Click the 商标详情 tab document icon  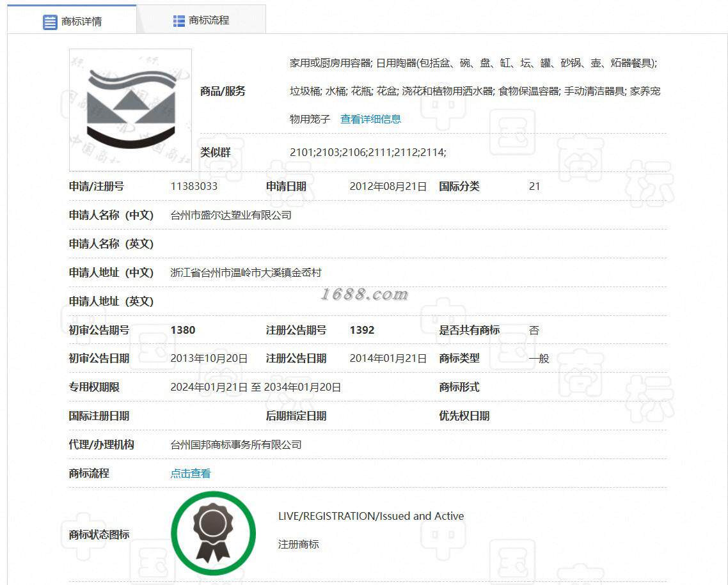tap(50, 22)
